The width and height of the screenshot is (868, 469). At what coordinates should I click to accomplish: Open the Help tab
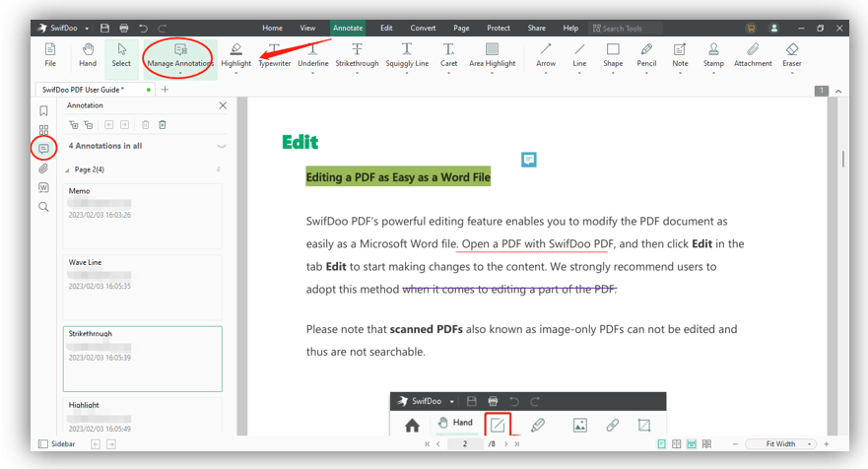570,29
